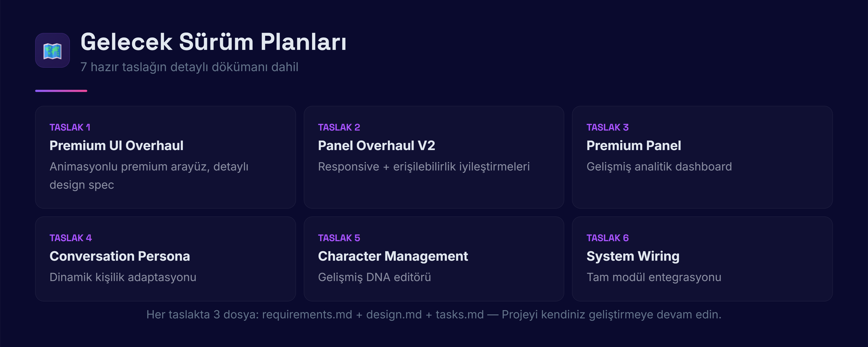This screenshot has width=868, height=347.
Task: Select the Conversation Persona card title
Action: click(x=120, y=256)
